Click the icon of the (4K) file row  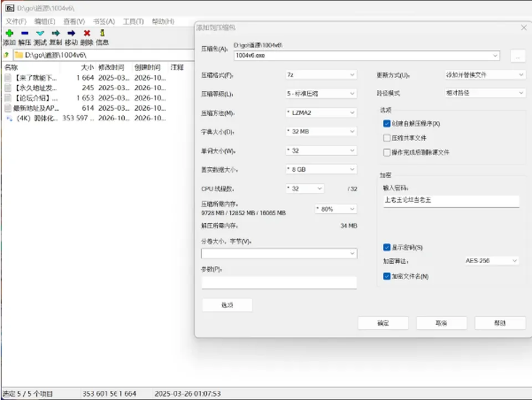[x=9, y=118]
